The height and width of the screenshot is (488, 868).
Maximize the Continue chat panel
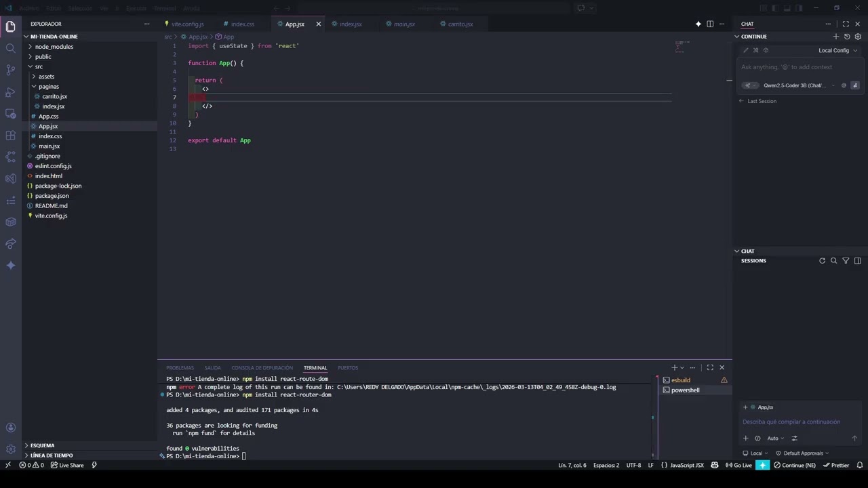pos(846,24)
